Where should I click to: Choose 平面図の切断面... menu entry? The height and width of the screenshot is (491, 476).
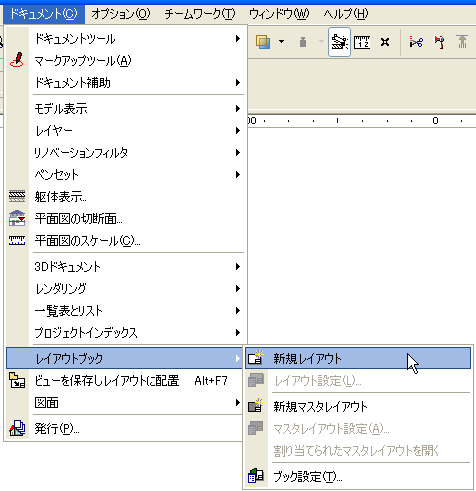pos(125,219)
